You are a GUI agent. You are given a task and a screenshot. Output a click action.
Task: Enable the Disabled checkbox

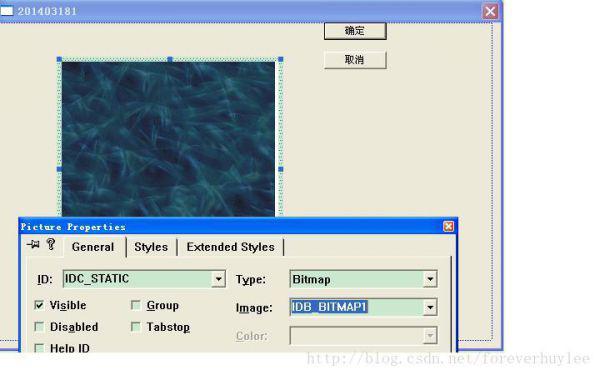(x=39, y=327)
